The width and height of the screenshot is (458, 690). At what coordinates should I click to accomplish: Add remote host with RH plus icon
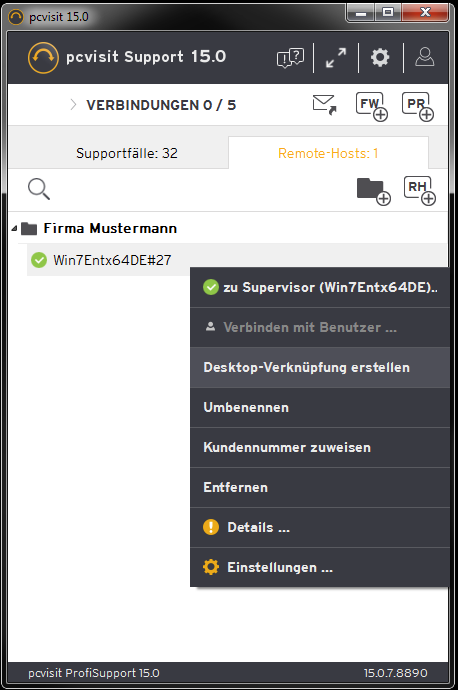(x=420, y=191)
